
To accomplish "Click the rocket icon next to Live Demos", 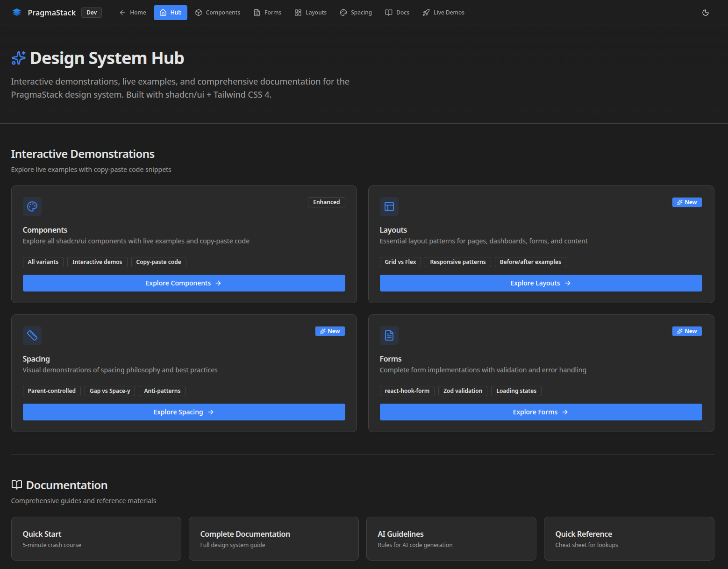I will coord(426,13).
